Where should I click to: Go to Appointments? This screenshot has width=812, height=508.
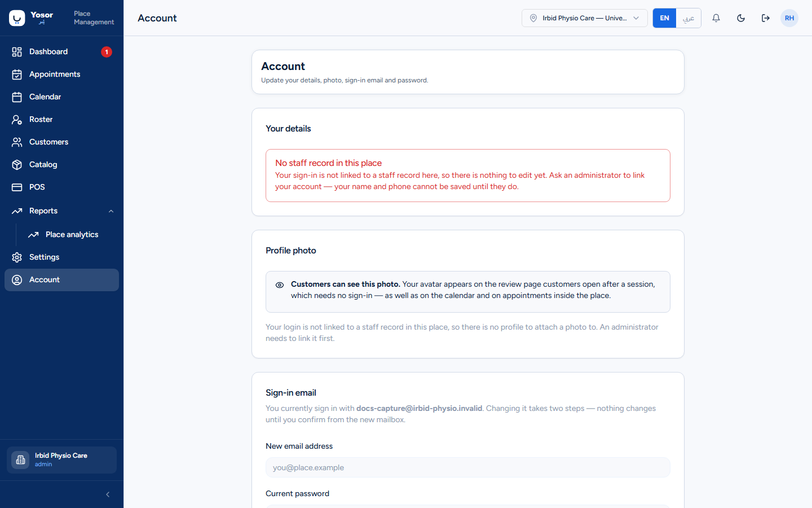61,75
